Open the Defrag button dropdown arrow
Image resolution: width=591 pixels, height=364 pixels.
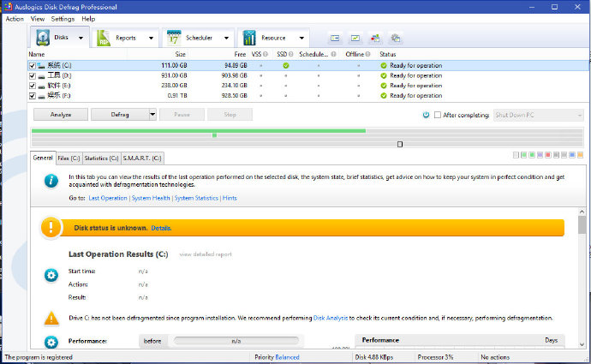point(152,114)
